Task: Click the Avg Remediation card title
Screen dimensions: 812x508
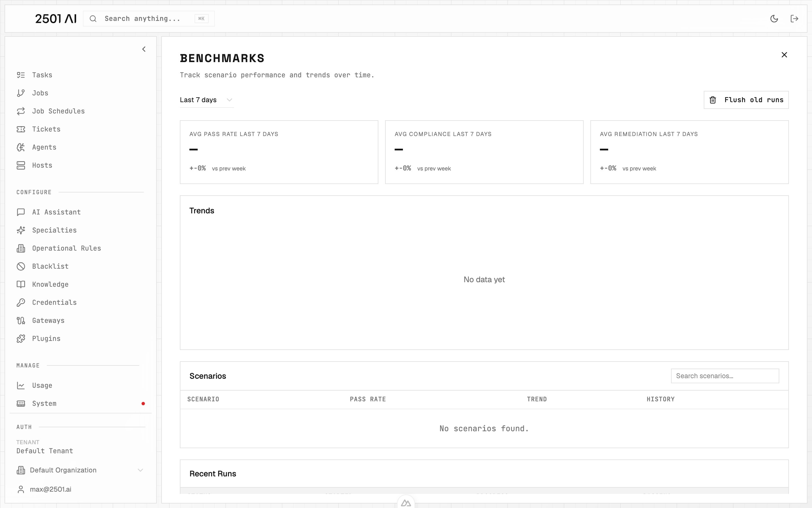Action: (648, 134)
